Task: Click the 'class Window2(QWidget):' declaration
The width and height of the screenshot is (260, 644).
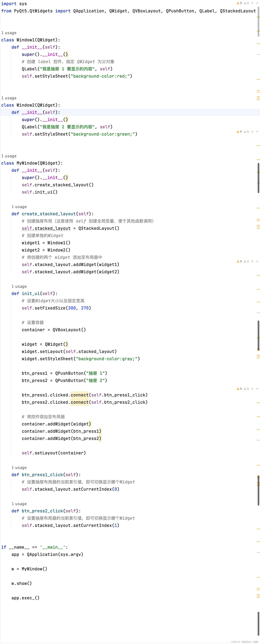Action: pyautogui.click(x=31, y=105)
